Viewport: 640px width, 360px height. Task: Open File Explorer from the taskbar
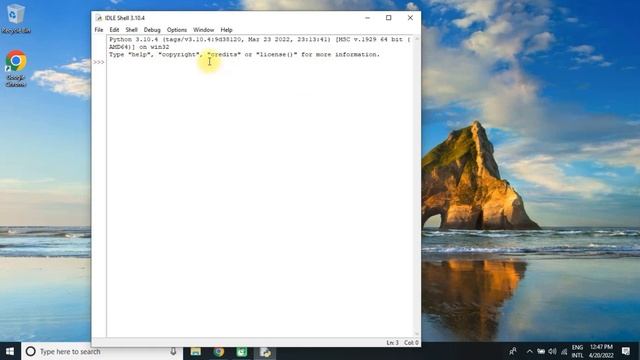pos(196,351)
